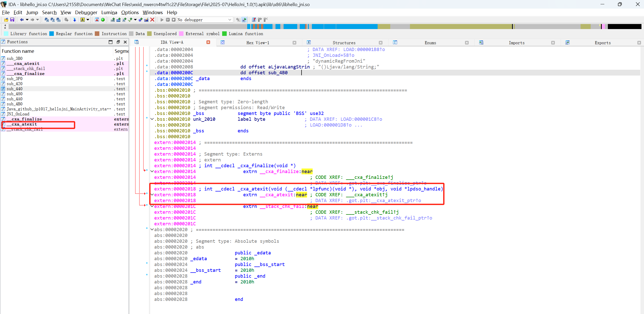Select JNI_OnLoad in Functions list
644x314 pixels.
click(x=18, y=114)
